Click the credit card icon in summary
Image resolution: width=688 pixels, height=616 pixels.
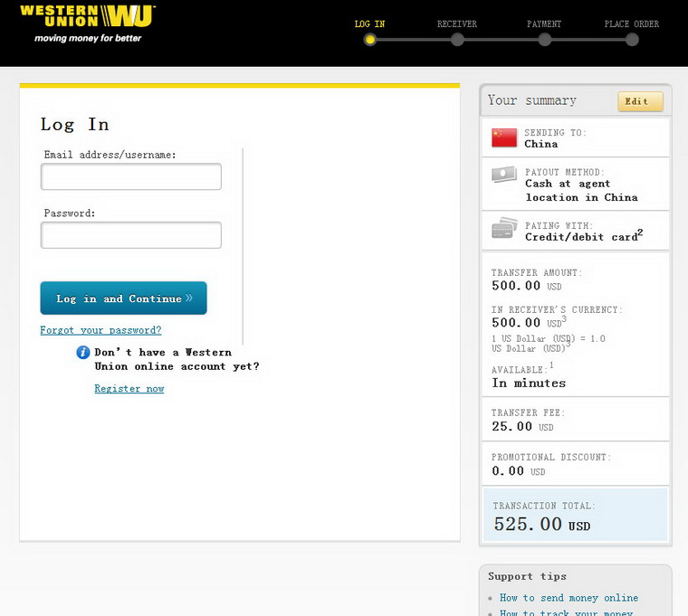504,229
